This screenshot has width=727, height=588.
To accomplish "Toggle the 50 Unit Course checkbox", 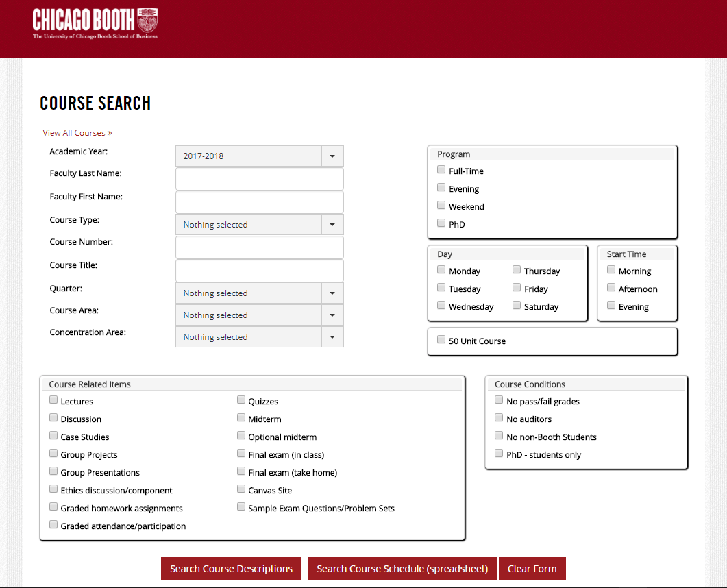I will coord(441,340).
